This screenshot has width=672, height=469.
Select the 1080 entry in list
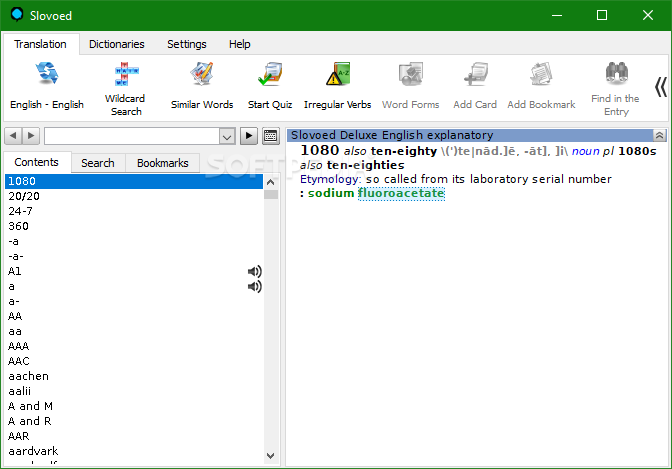(134, 181)
